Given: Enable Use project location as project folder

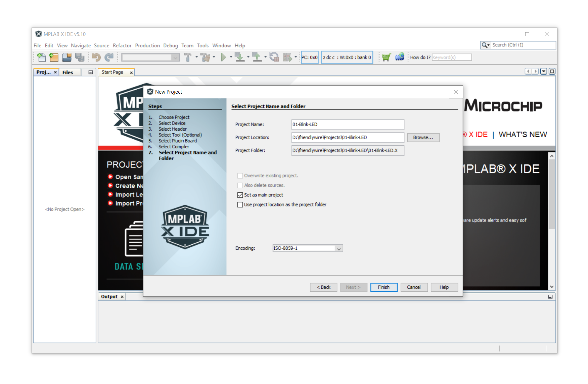Looking at the screenshot, I should (240, 205).
